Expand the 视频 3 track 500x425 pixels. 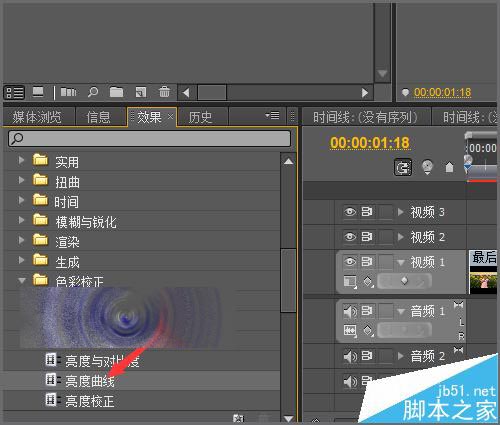401,212
